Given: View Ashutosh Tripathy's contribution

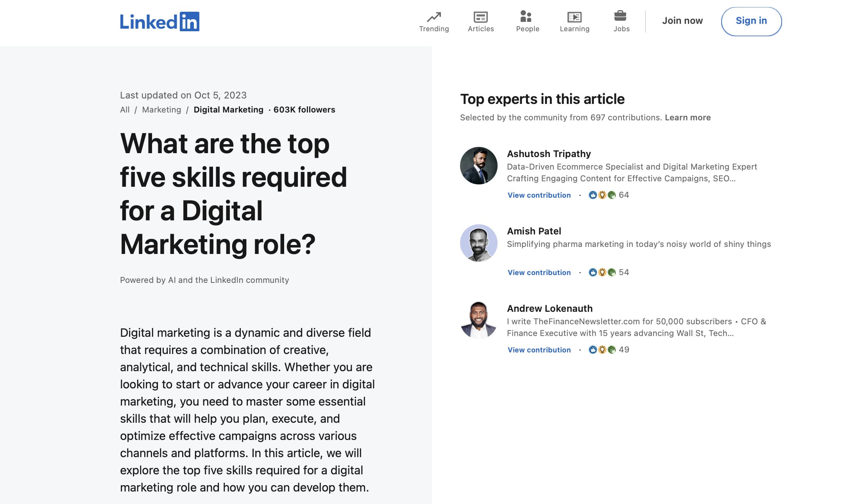Looking at the screenshot, I should (x=539, y=195).
